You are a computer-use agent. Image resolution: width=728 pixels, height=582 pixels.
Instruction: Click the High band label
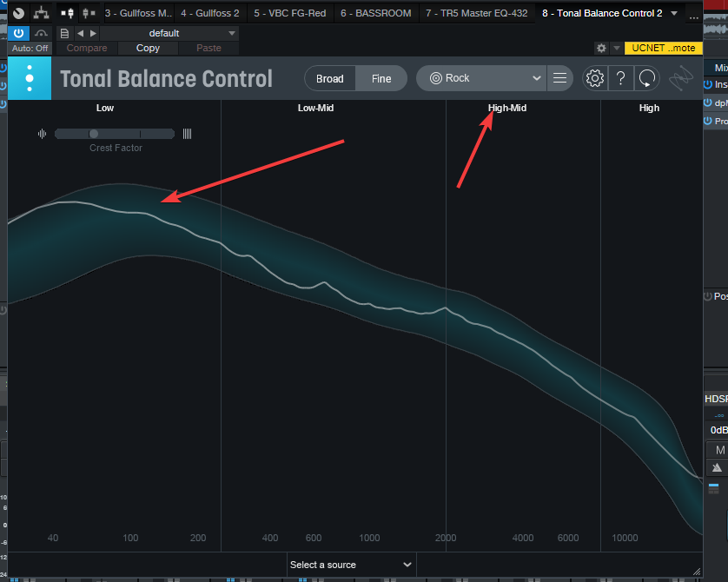(649, 108)
